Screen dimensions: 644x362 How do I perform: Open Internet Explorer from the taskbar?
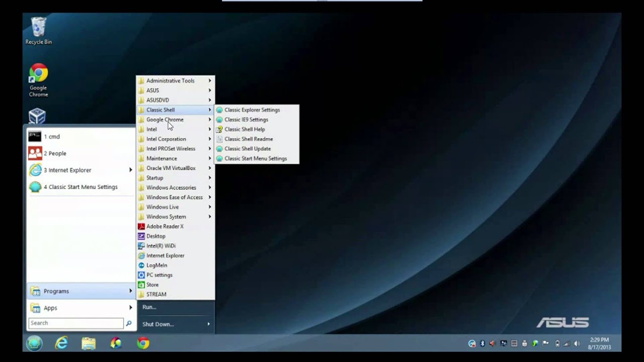tap(61, 343)
